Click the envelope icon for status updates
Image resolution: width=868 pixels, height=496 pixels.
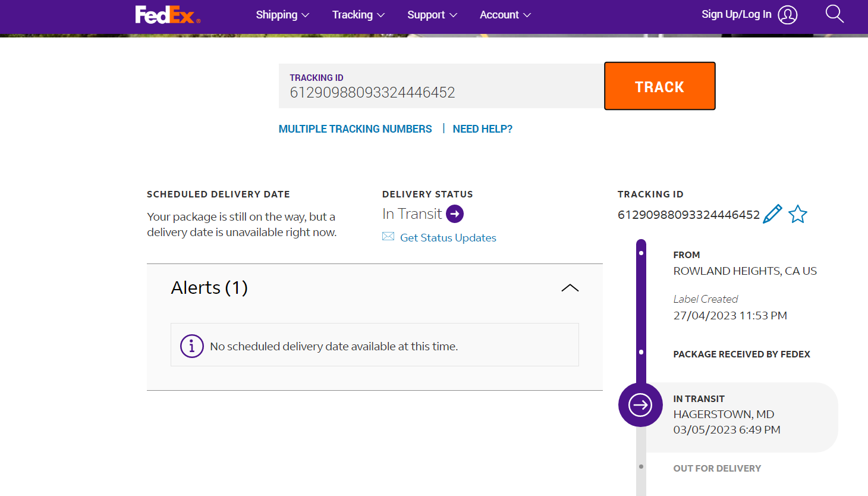388,237
